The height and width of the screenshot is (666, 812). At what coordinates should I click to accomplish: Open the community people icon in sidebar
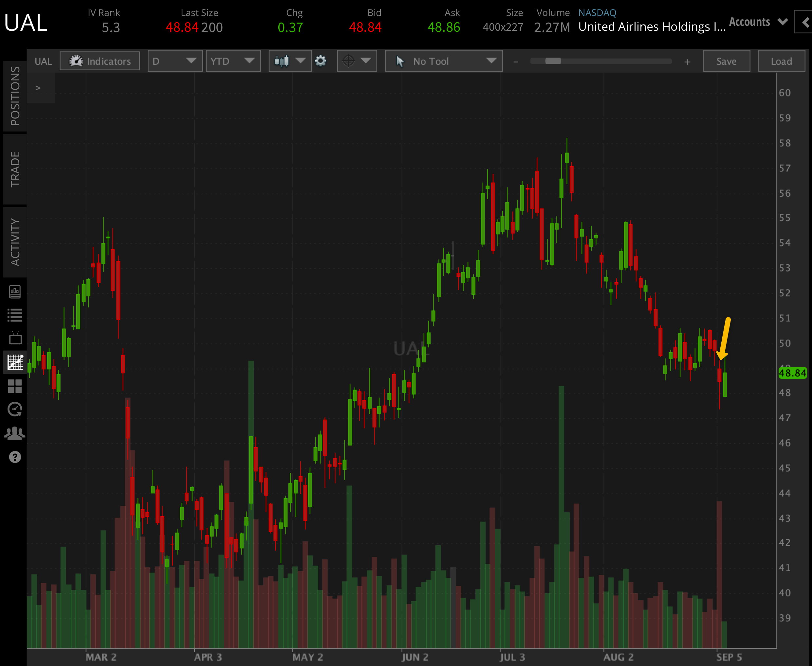pos(15,433)
